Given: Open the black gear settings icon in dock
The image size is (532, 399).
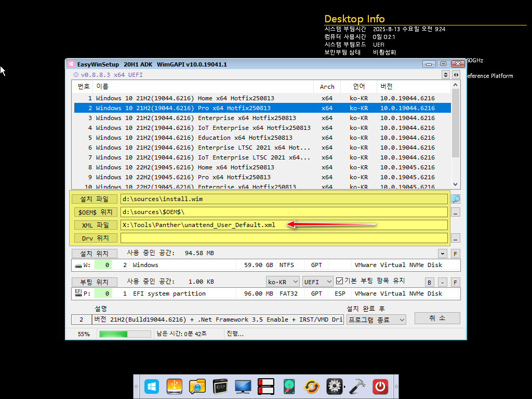Looking at the screenshot, I should (x=334, y=387).
